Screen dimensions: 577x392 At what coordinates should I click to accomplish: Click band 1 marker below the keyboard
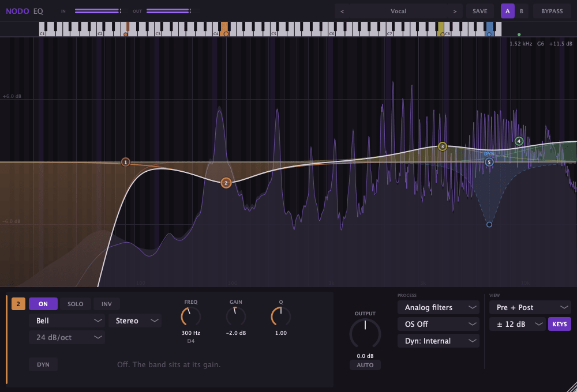coord(125,34)
